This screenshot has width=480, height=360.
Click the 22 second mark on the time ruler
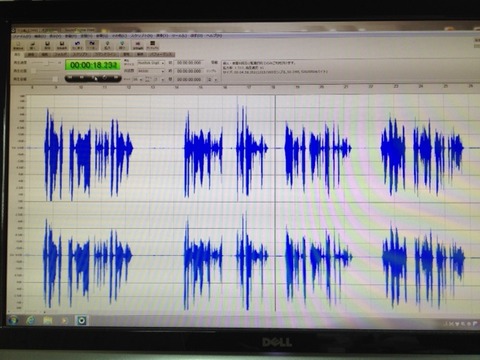tap(371, 87)
